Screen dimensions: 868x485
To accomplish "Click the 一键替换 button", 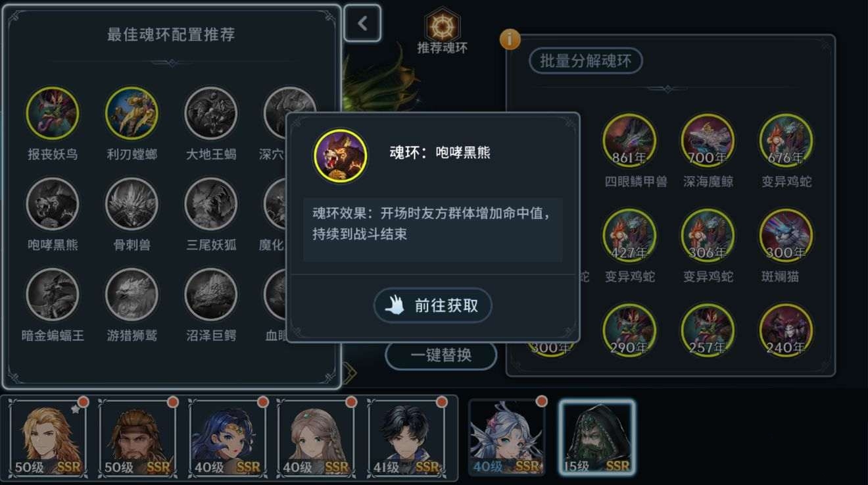I will tap(441, 355).
